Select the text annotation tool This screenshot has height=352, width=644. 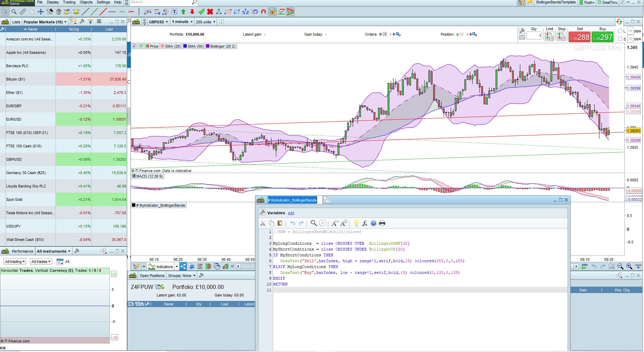tap(174, 12)
